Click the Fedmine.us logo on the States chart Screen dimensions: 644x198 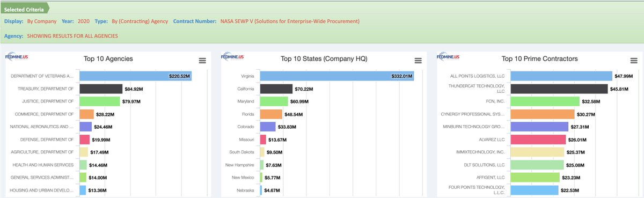click(232, 56)
